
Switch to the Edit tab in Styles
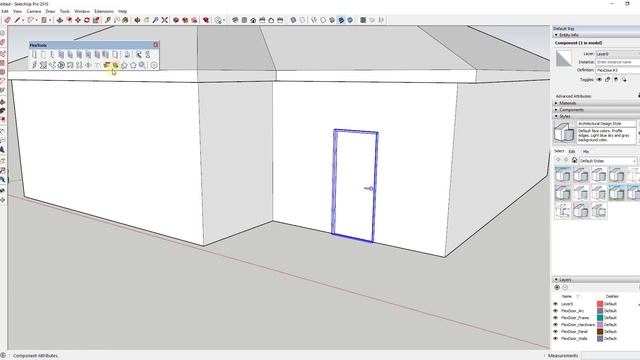tap(572, 151)
